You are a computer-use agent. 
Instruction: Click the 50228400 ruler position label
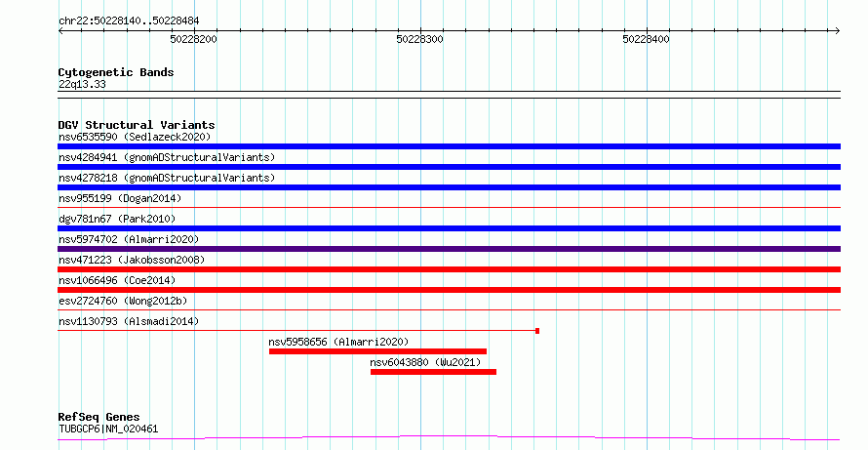click(x=646, y=39)
